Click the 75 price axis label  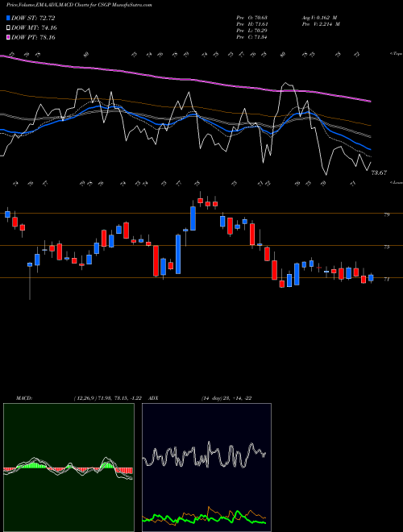pos(386,247)
